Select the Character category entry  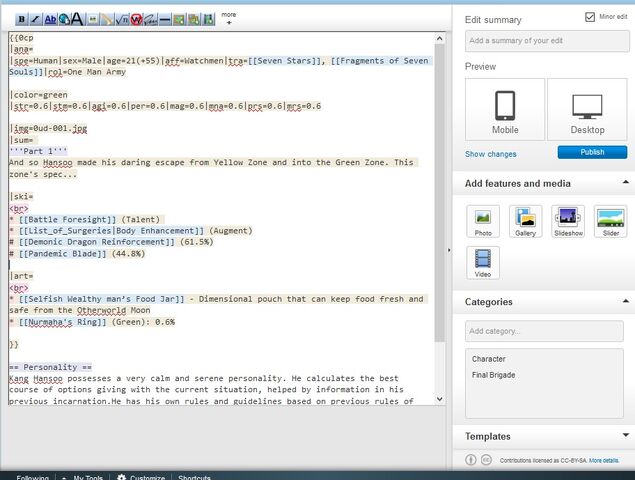click(x=488, y=359)
